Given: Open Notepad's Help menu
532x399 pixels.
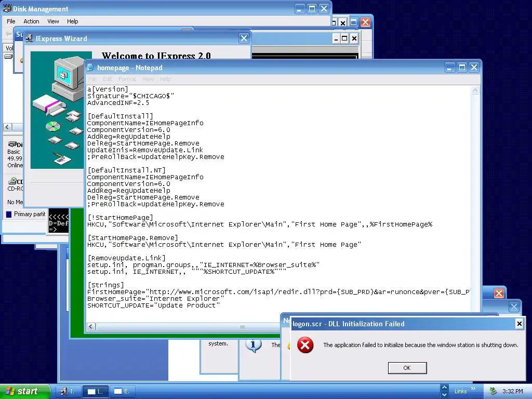Looking at the screenshot, I should click(166, 79).
